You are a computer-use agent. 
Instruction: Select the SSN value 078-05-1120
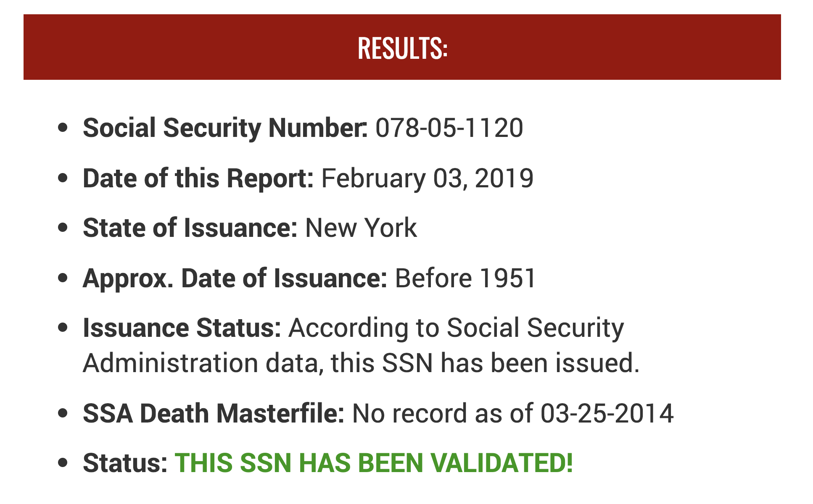pyautogui.click(x=449, y=128)
